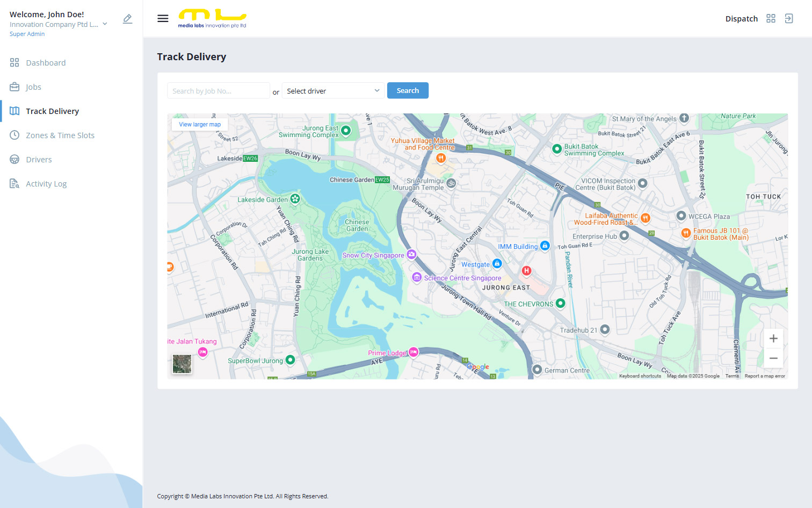
Task: Go to Jobs in the sidebar
Action: pyautogui.click(x=33, y=87)
